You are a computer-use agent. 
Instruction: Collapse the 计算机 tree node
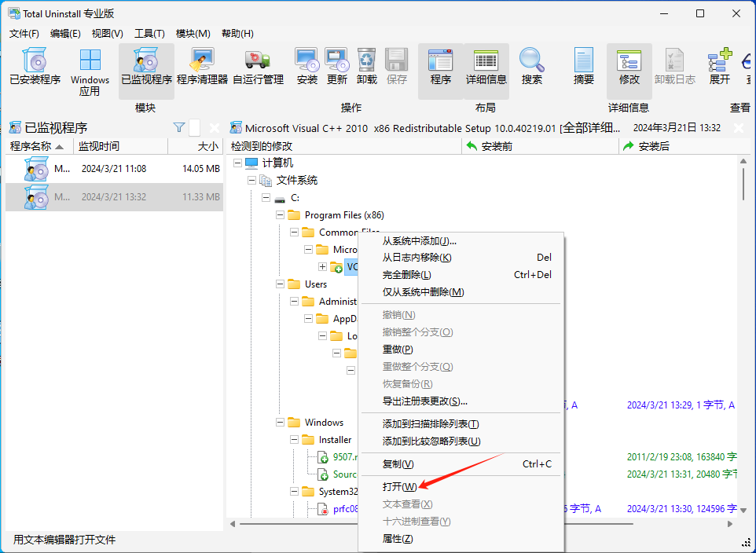click(x=237, y=163)
